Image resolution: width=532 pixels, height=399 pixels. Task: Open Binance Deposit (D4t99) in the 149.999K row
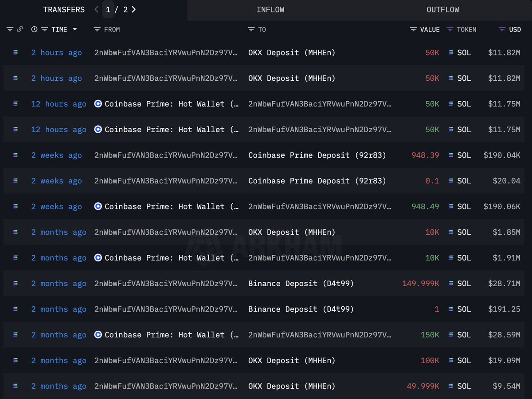point(301,284)
